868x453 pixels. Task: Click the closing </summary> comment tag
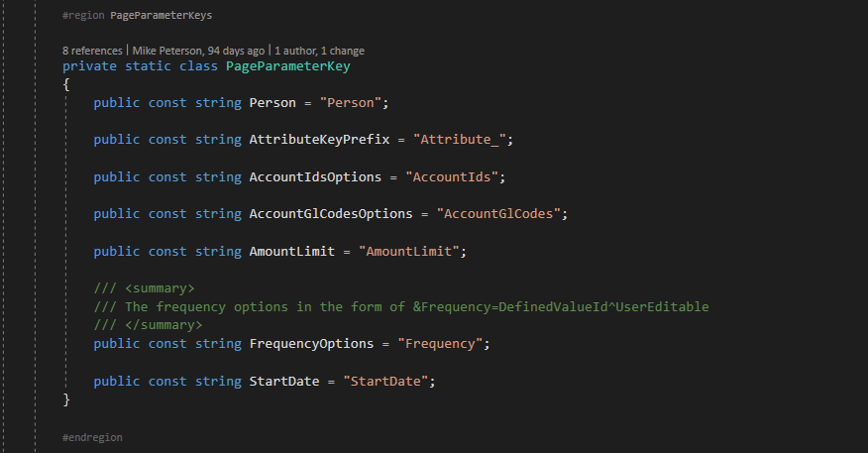pyautogui.click(x=163, y=325)
